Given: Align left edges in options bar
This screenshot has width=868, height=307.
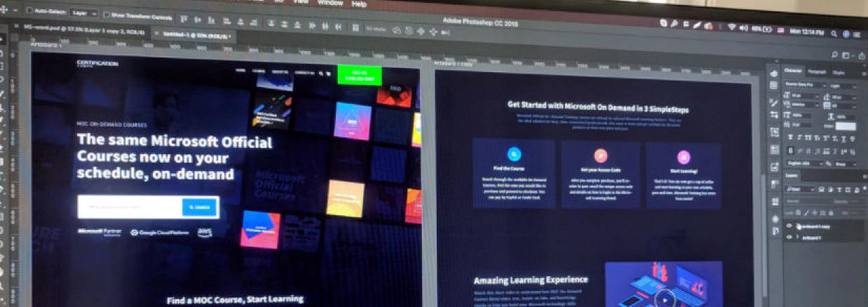Looking at the screenshot, I should pos(226,20).
